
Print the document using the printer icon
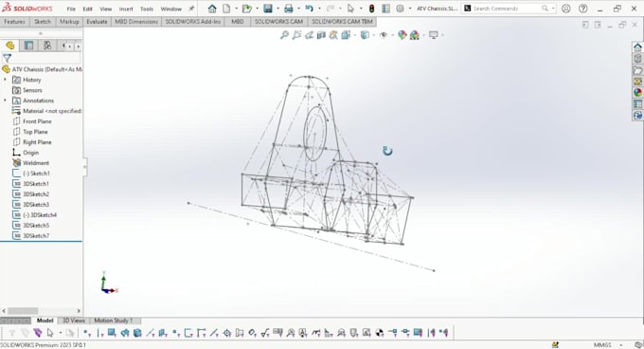(289, 9)
